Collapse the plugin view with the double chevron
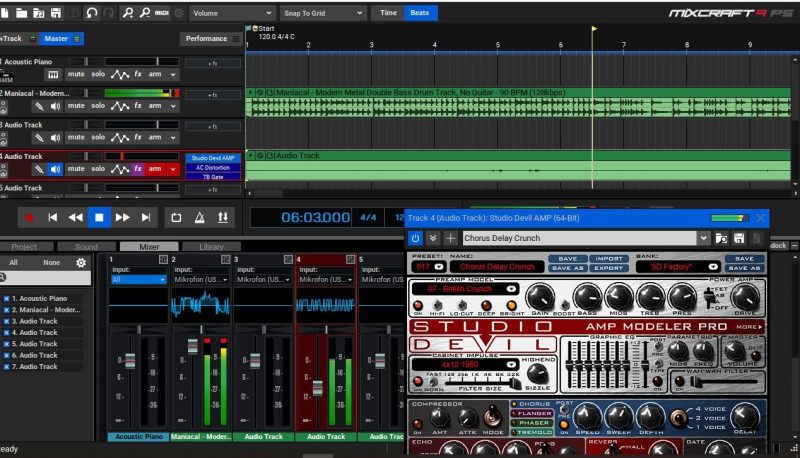The height and width of the screenshot is (458, 800). click(x=433, y=238)
